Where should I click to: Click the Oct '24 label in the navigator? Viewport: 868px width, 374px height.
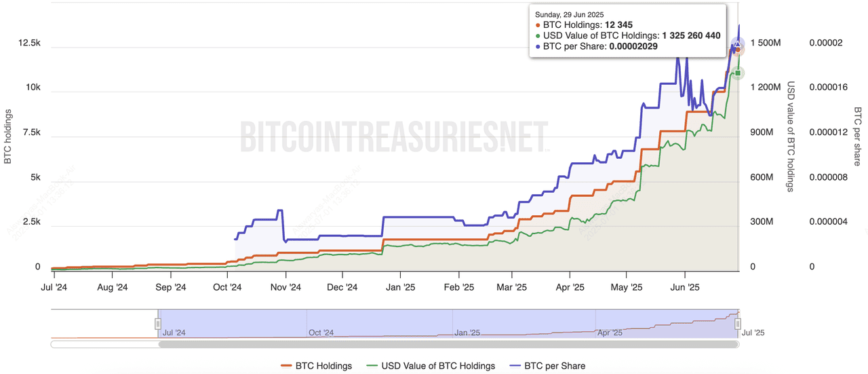coord(321,333)
